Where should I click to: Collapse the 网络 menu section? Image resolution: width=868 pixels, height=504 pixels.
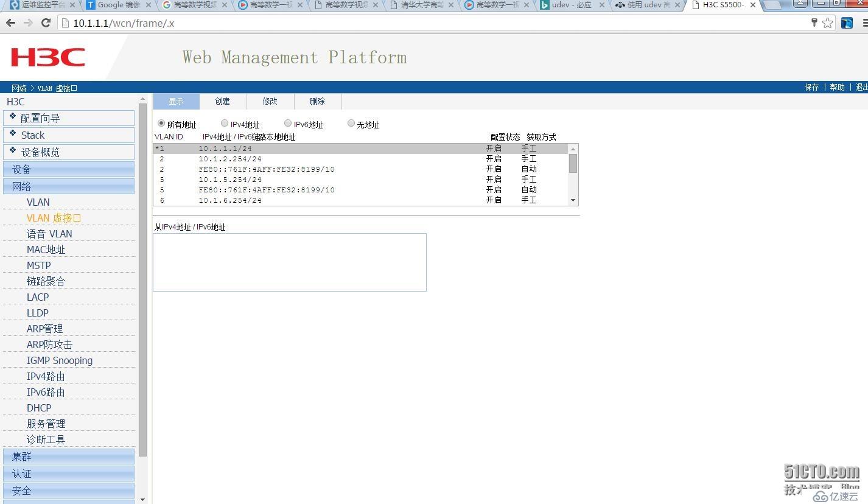pyautogui.click(x=69, y=186)
